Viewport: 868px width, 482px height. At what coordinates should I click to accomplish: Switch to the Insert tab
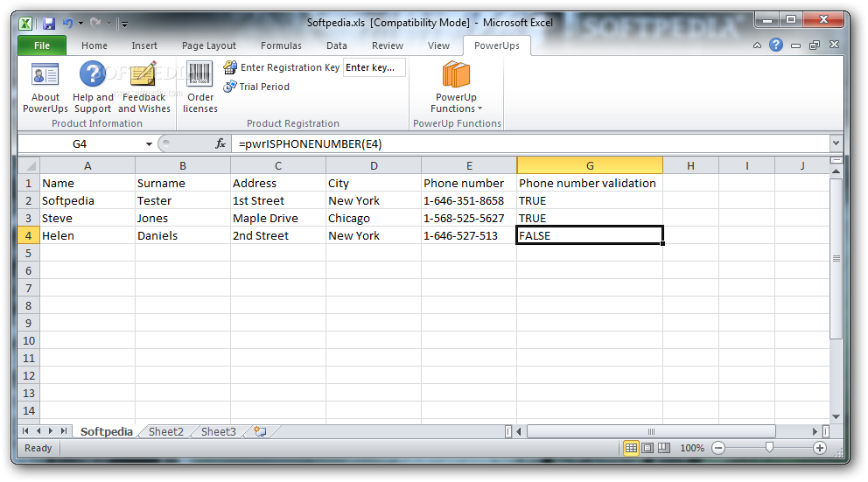(x=144, y=45)
